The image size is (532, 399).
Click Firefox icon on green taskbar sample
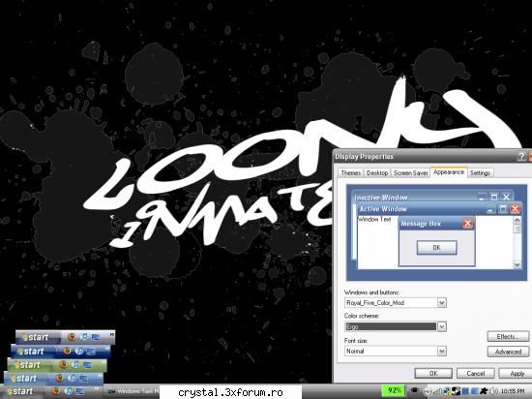click(x=63, y=365)
